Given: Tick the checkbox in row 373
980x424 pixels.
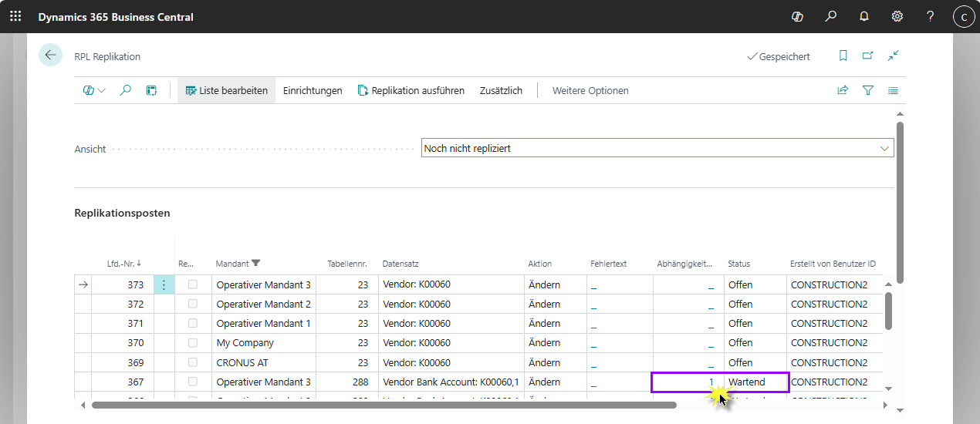Looking at the screenshot, I should pyautogui.click(x=193, y=284).
